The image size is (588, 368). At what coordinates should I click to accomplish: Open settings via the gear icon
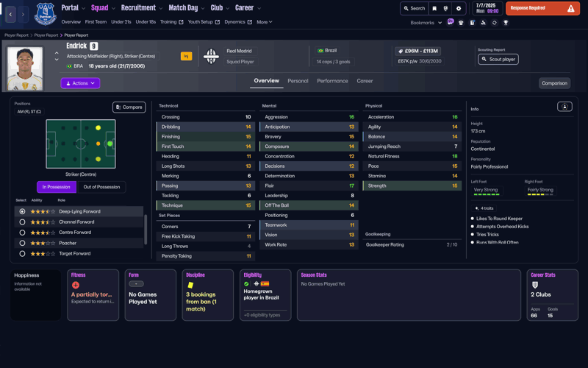[x=459, y=9]
